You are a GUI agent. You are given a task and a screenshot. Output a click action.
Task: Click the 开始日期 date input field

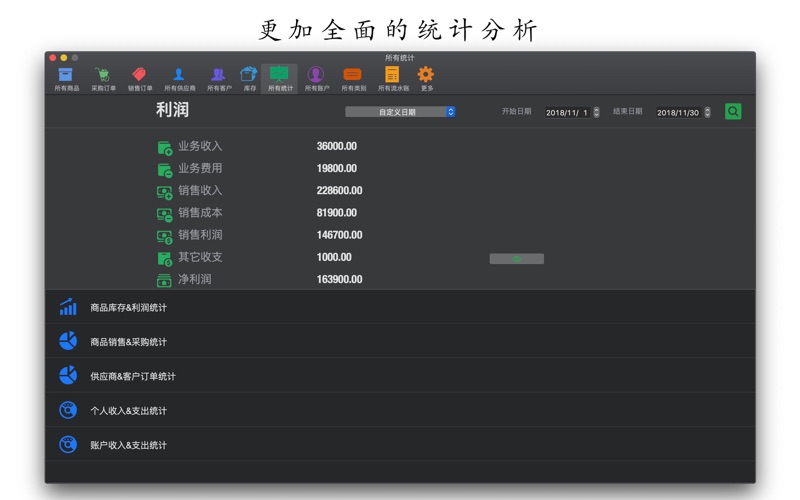(567, 112)
